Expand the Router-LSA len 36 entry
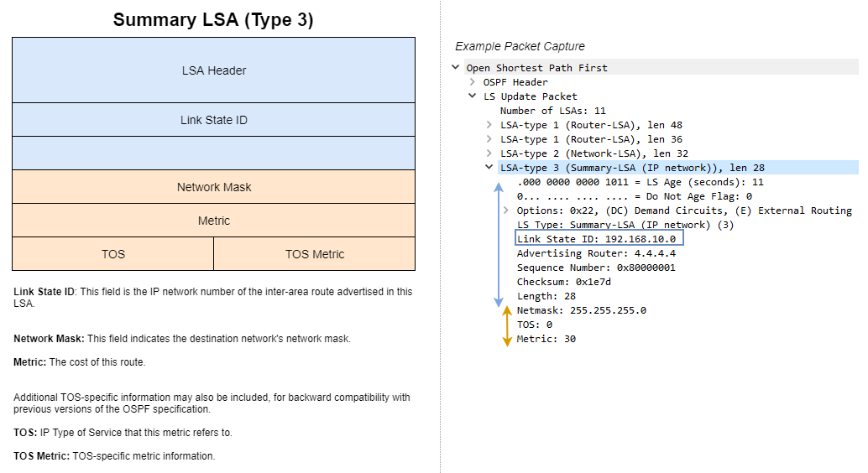This screenshot has width=868, height=473. click(x=489, y=139)
